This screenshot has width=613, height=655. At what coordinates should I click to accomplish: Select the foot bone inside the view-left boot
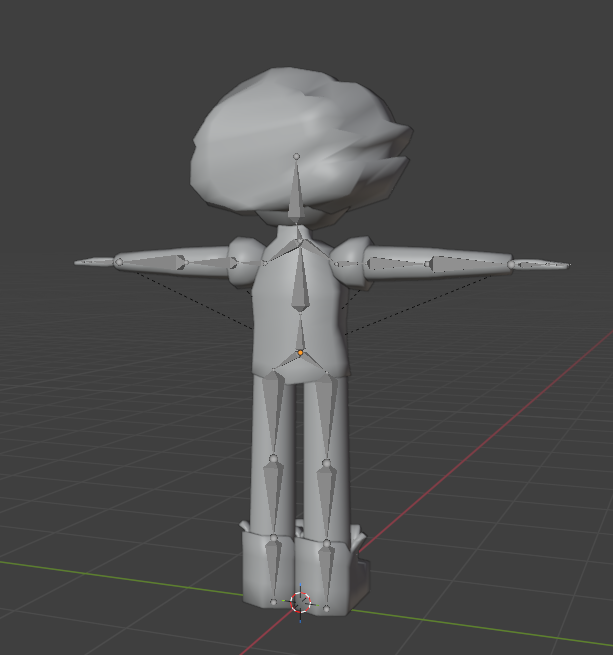coord(273,570)
